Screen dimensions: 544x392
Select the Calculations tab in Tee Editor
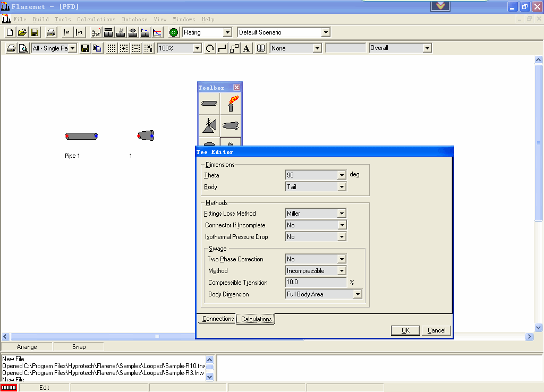(256, 319)
